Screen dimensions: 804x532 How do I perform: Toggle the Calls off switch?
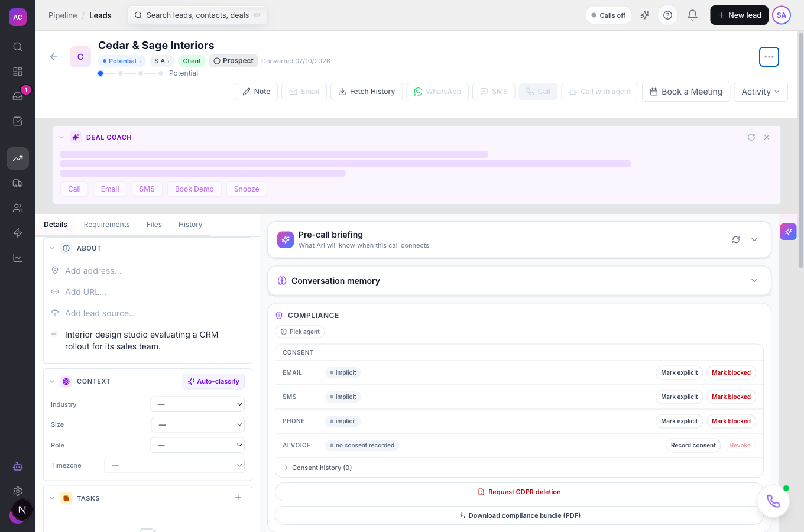[608, 15]
